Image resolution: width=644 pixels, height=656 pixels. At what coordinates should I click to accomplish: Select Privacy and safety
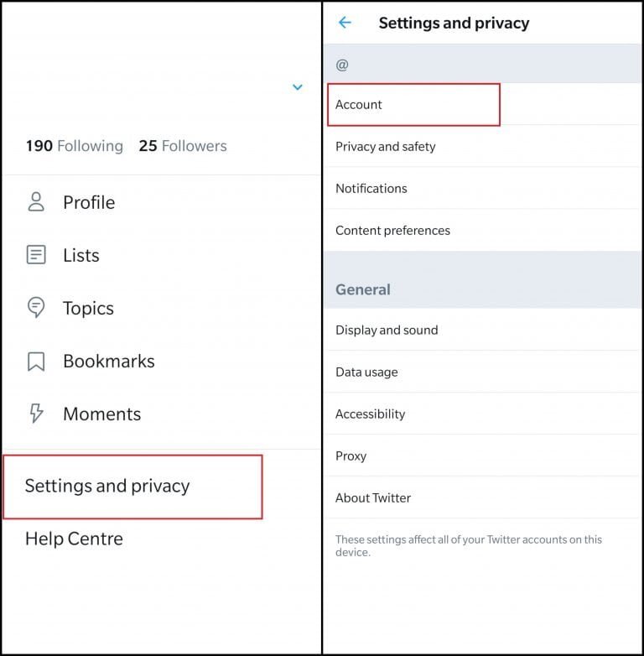point(386,147)
